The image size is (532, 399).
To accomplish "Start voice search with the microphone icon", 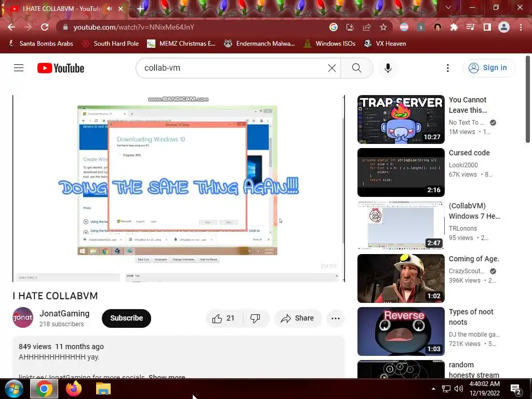I will pos(388,68).
